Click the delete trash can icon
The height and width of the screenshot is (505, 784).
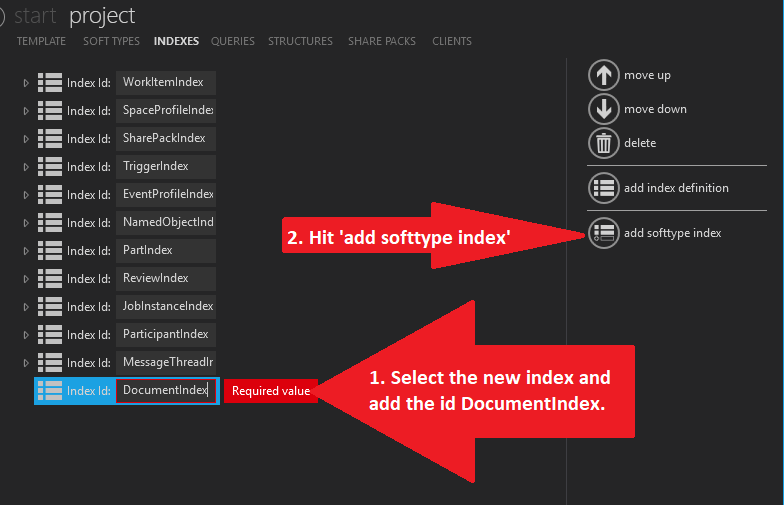(x=604, y=143)
